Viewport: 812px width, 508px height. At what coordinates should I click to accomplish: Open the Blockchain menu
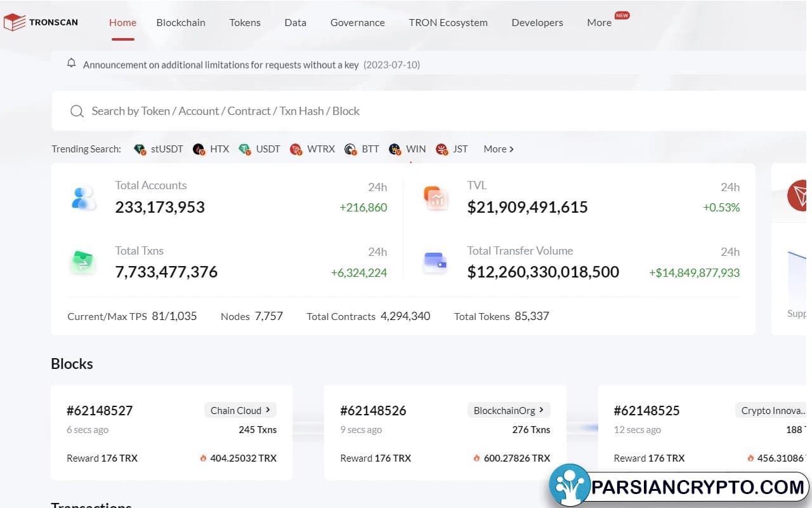(x=181, y=22)
